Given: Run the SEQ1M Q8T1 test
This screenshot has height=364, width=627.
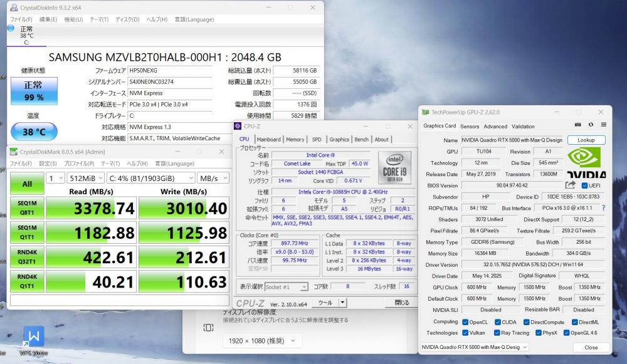Looking at the screenshot, I should (x=27, y=208).
